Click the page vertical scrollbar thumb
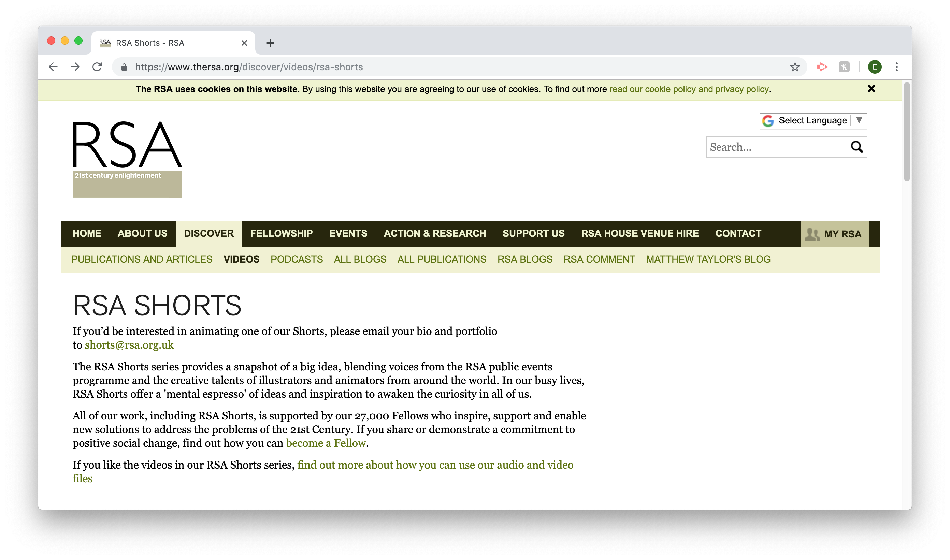 (907, 132)
